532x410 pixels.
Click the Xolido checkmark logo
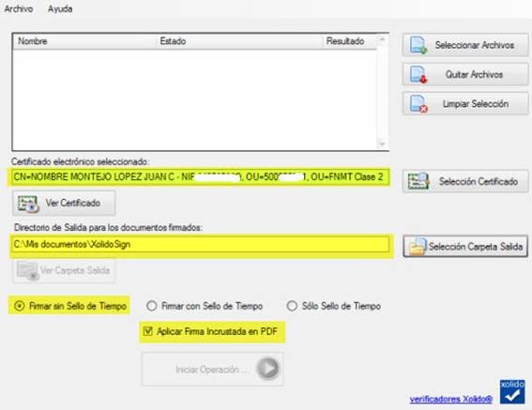pos(512,392)
